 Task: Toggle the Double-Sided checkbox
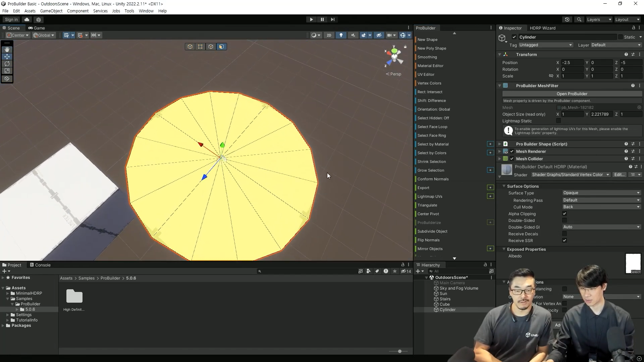coord(565,221)
